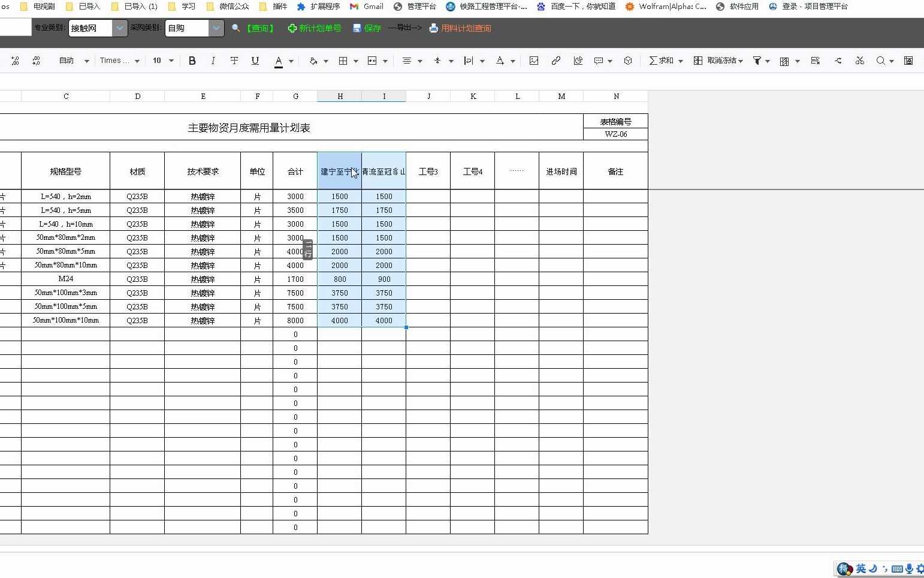Click the 保存 save button

click(x=367, y=28)
